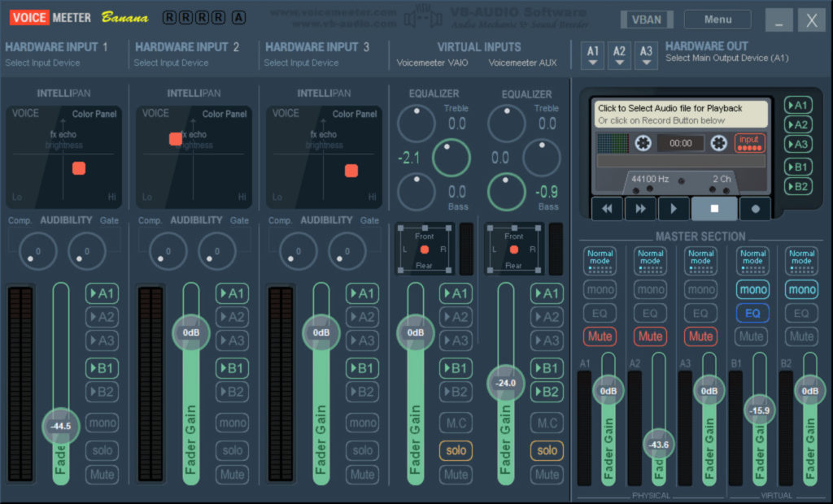Route recorder playback to bus A3

point(797,144)
